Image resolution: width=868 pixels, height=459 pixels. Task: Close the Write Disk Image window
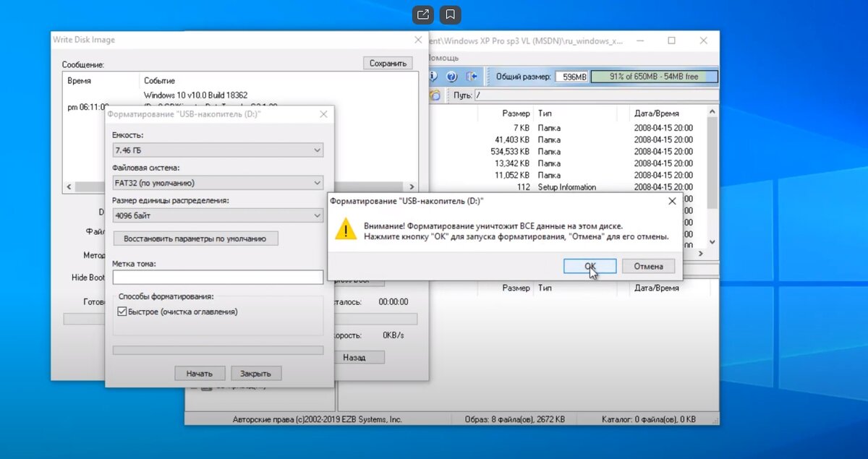[418, 40]
